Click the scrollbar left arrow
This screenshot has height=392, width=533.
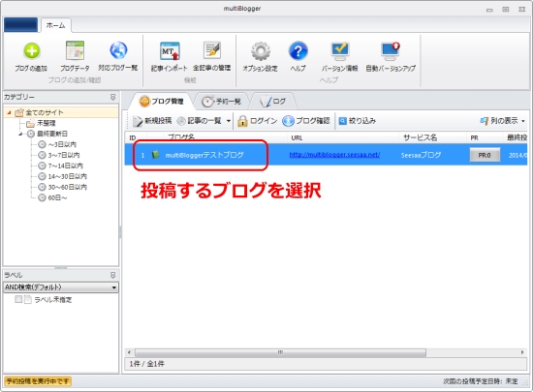click(x=129, y=352)
